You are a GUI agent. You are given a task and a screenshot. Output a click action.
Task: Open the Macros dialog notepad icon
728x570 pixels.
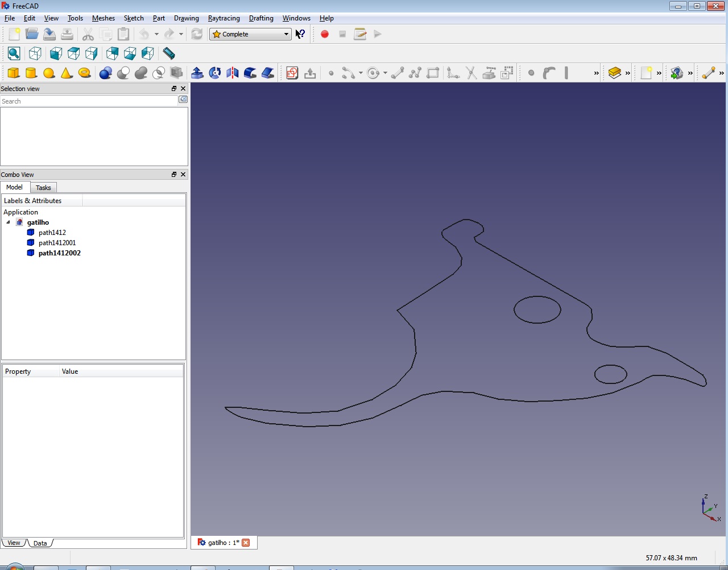pos(360,34)
